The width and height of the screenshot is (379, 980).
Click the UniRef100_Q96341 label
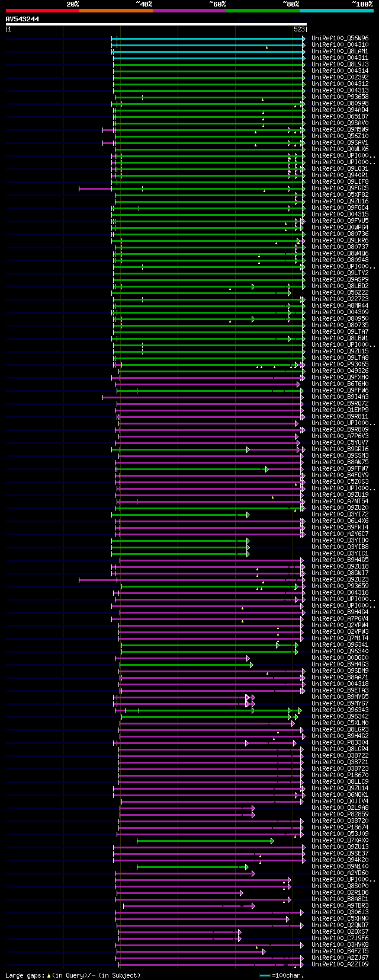(340, 644)
